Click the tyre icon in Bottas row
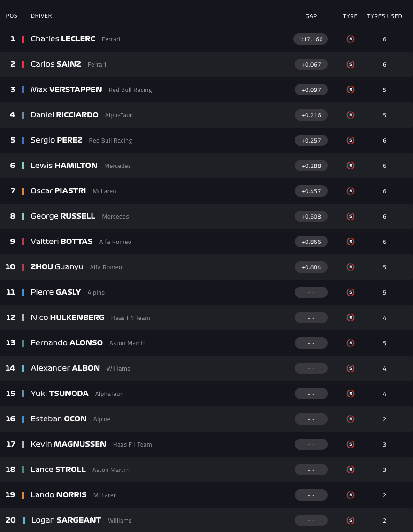The image size is (413, 532). pos(350,242)
